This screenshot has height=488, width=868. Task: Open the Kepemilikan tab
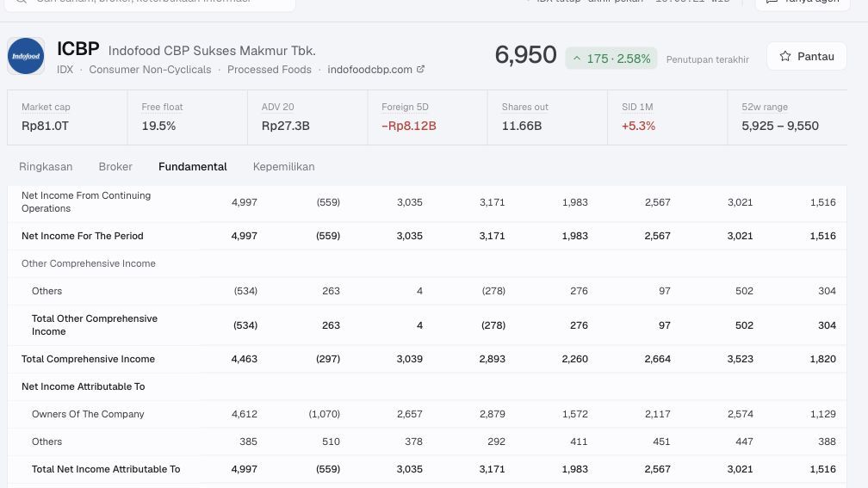click(x=283, y=167)
